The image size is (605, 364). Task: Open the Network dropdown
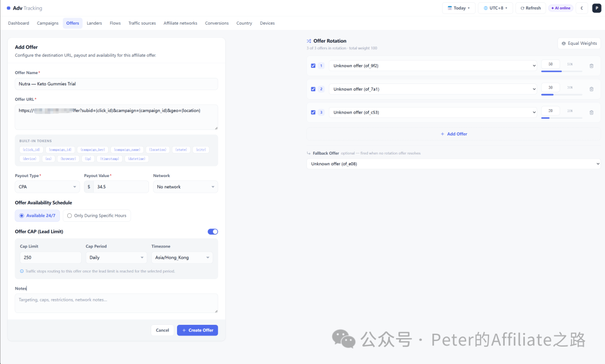click(185, 186)
